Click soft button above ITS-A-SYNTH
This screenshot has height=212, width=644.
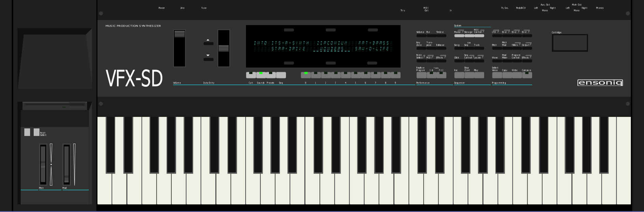coord(289,30)
